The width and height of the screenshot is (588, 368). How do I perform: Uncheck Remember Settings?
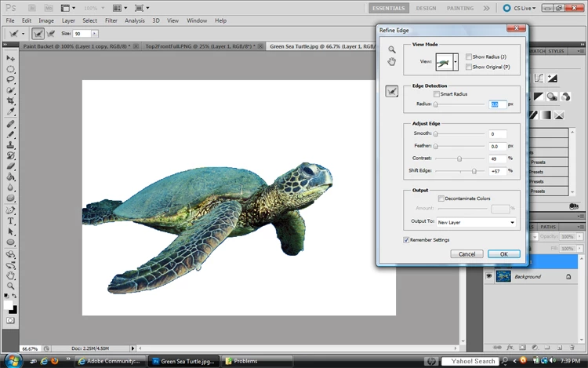pos(406,239)
